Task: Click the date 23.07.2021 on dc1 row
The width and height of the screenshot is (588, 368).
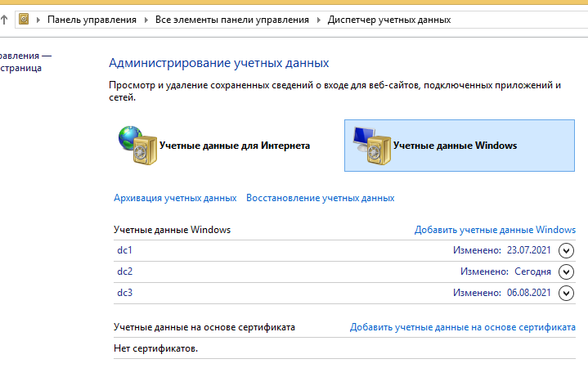Action: [x=529, y=250]
